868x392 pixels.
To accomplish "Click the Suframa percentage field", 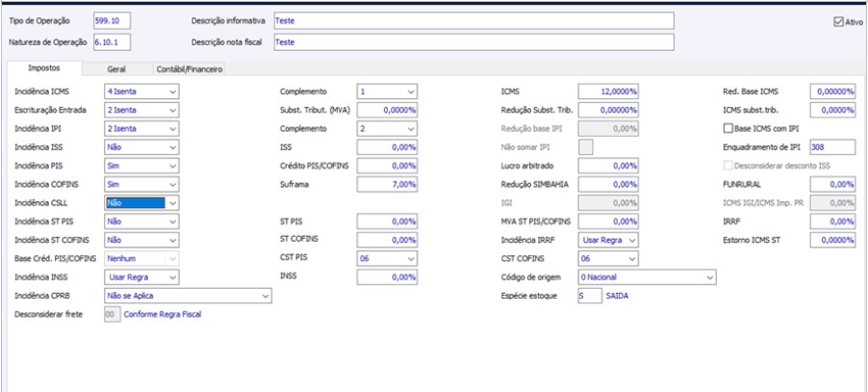I will point(387,184).
